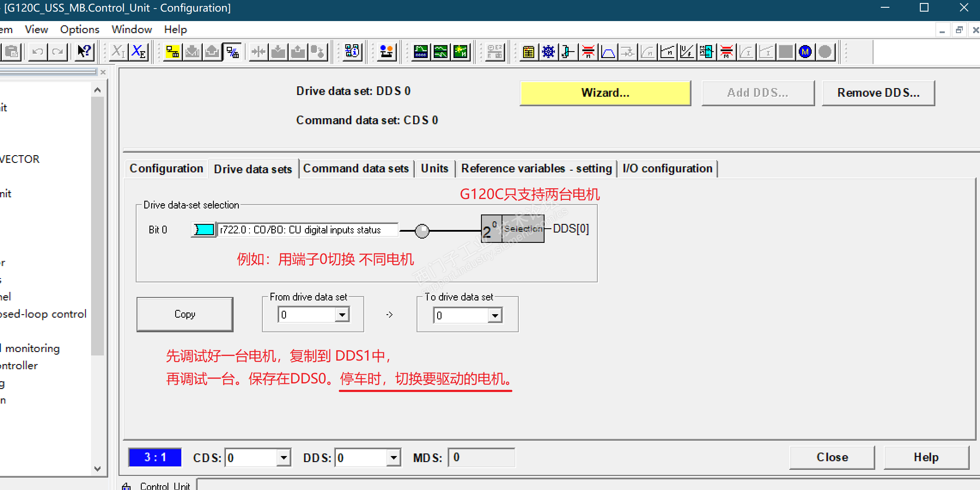The width and height of the screenshot is (980, 490).
Task: Click the context help pointer icon
Action: tap(84, 52)
